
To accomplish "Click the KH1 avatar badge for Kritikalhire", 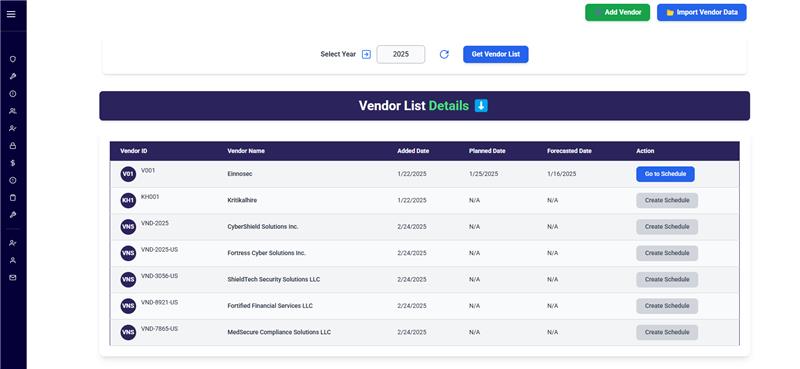I will [x=128, y=201].
